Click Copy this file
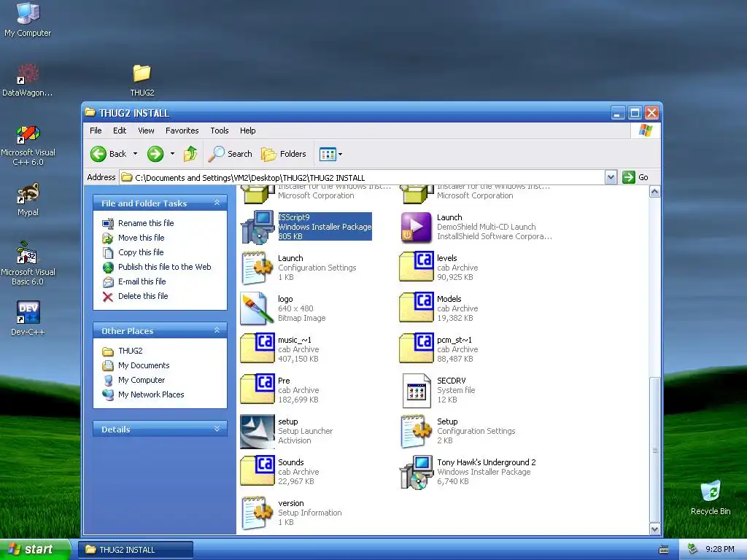The height and width of the screenshot is (560, 747). pyautogui.click(x=141, y=252)
